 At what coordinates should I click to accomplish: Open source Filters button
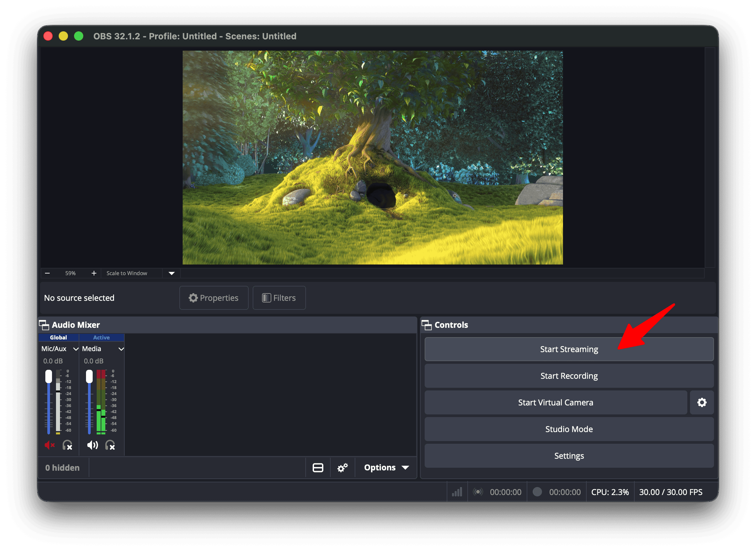279,298
